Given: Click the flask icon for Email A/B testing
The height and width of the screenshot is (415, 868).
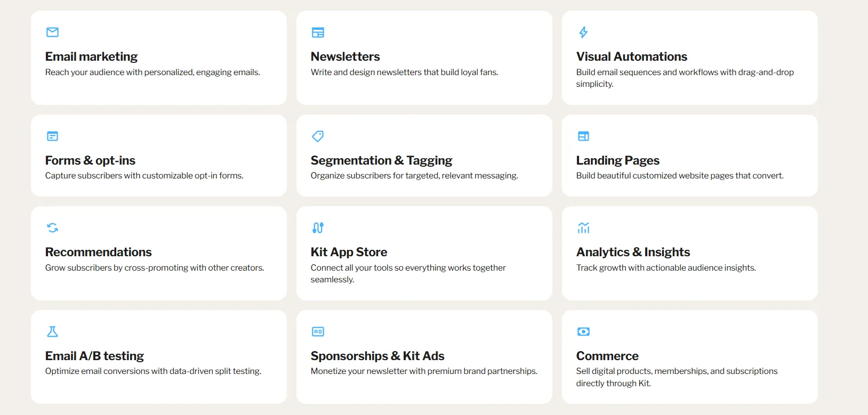Looking at the screenshot, I should (52, 331).
